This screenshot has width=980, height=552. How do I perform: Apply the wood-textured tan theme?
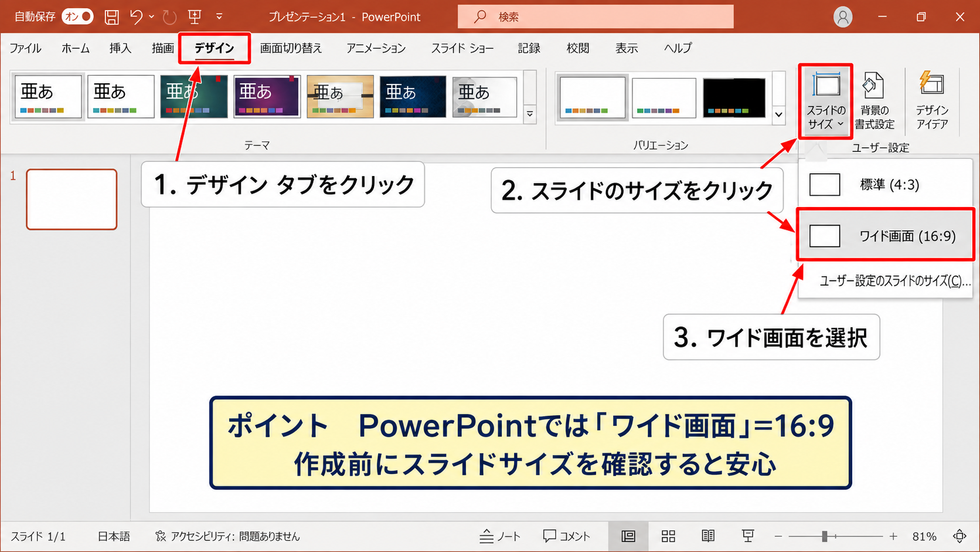coord(340,97)
